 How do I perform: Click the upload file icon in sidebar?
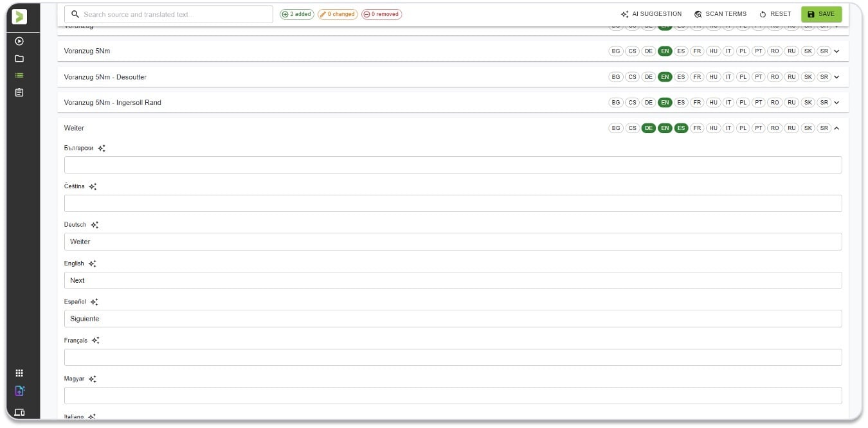(x=19, y=391)
